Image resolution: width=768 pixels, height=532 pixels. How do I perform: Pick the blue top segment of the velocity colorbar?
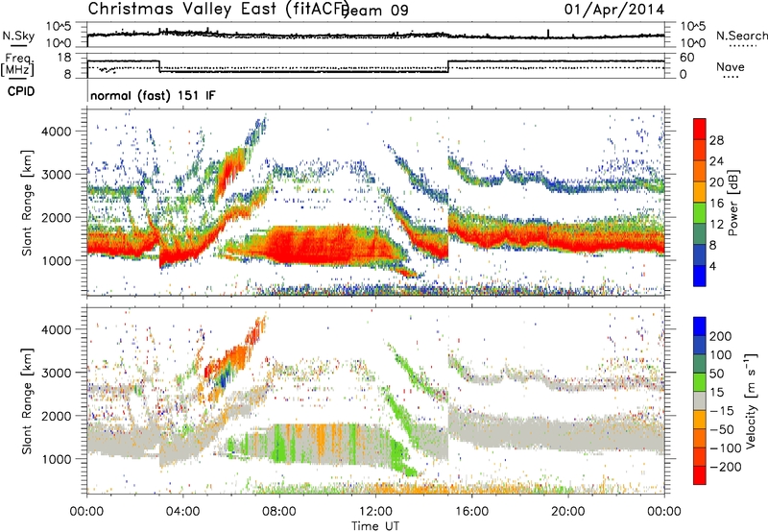(x=700, y=326)
